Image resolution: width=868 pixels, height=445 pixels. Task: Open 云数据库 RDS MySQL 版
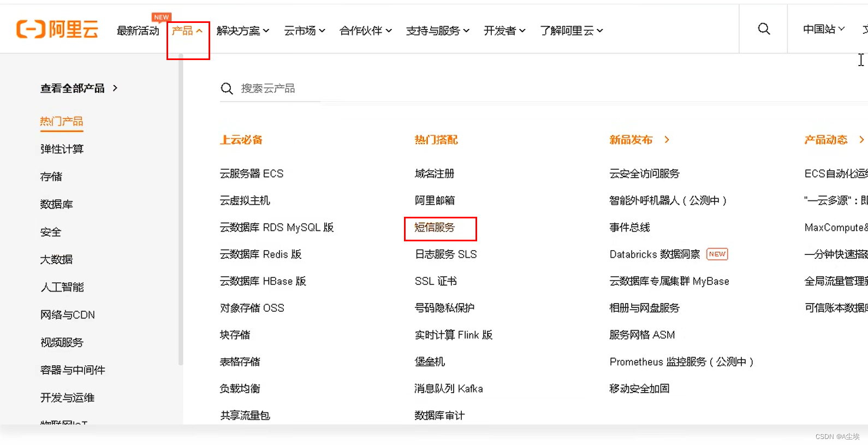tap(277, 227)
